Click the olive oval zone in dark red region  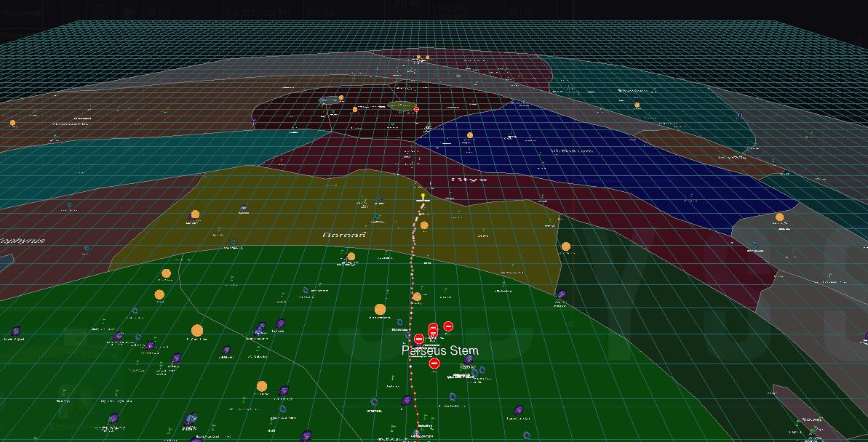click(x=399, y=105)
